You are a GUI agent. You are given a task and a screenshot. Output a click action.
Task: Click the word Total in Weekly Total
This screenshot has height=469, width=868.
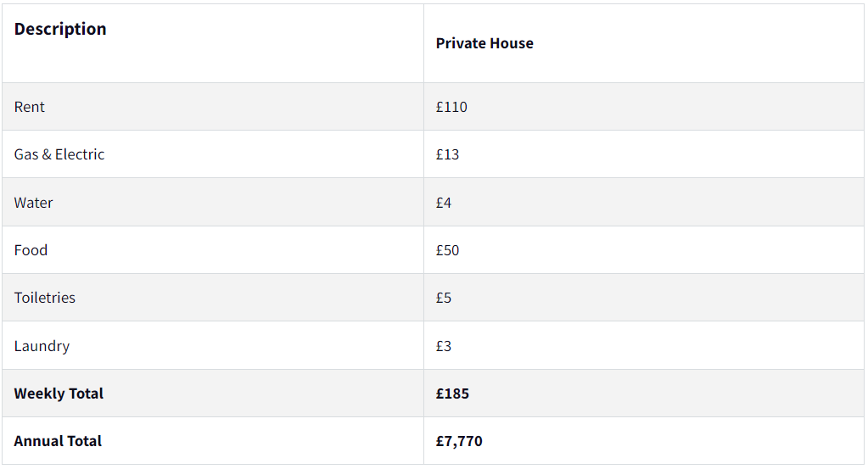(86, 394)
